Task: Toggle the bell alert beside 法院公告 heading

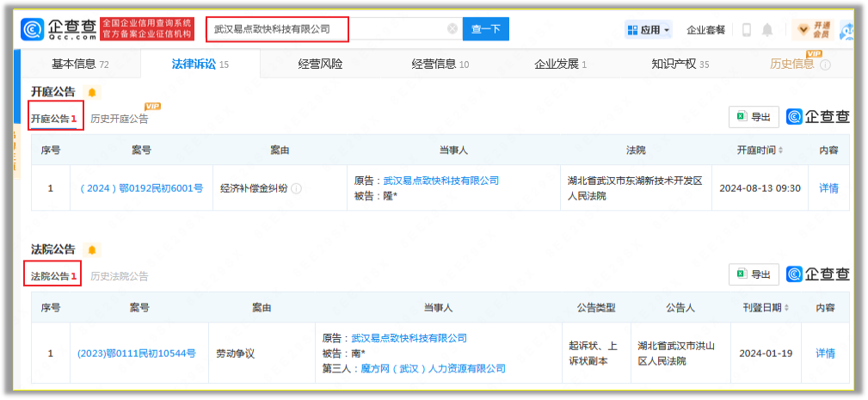Action: click(x=92, y=250)
